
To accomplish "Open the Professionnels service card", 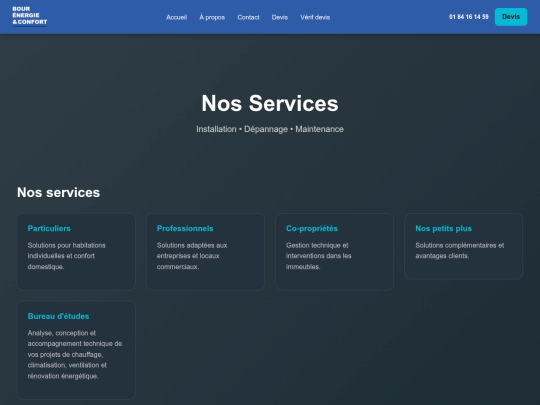I will (x=205, y=252).
